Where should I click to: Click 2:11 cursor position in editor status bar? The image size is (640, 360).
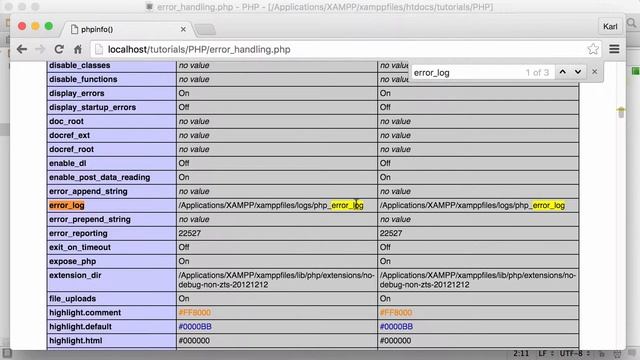pyautogui.click(x=521, y=353)
